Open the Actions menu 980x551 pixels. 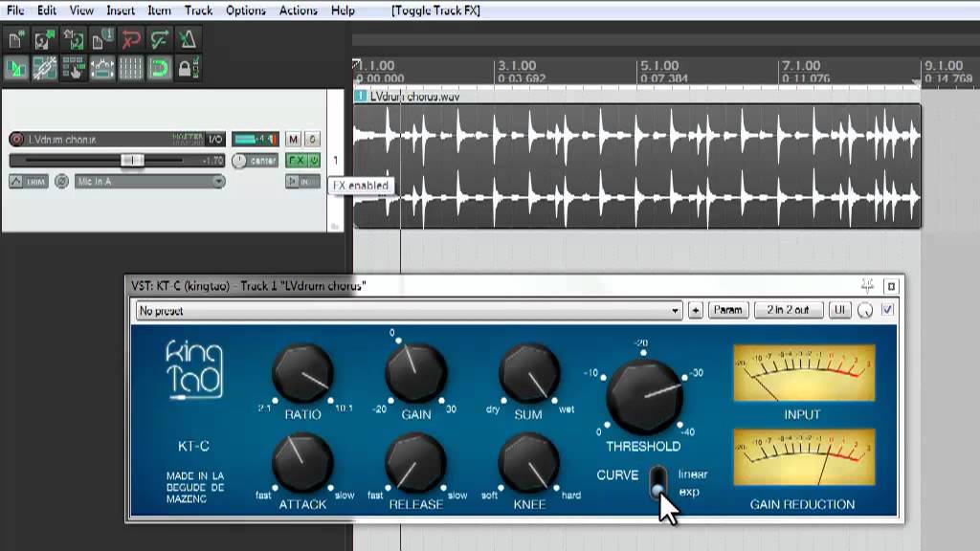pos(299,10)
